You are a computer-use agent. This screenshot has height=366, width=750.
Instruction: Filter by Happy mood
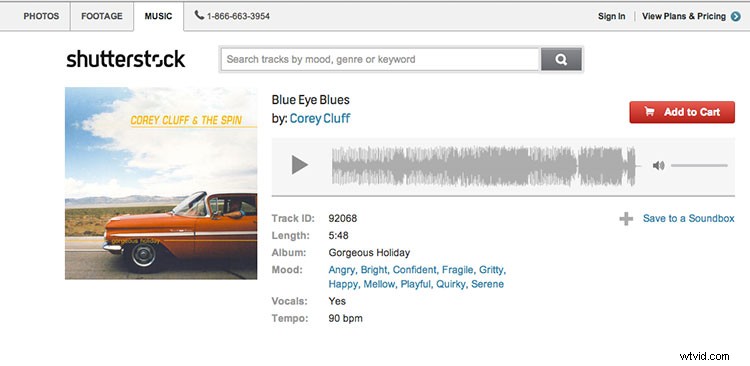pyautogui.click(x=343, y=284)
